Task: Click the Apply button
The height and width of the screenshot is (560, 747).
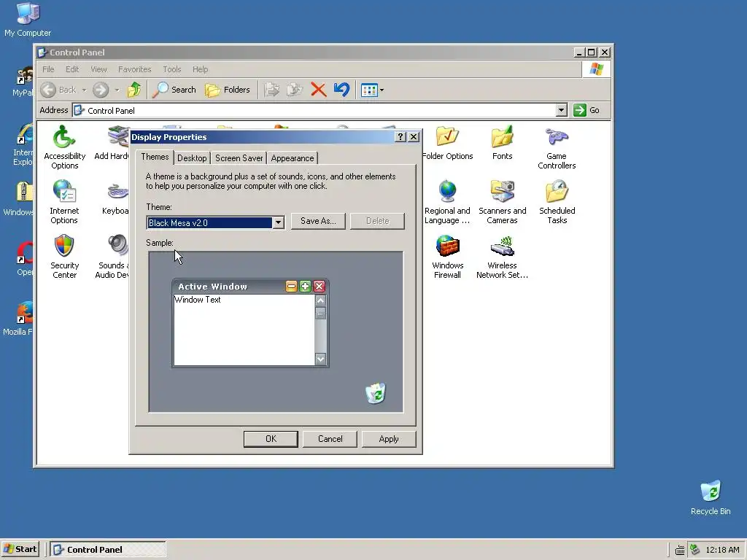Action: pyautogui.click(x=389, y=439)
